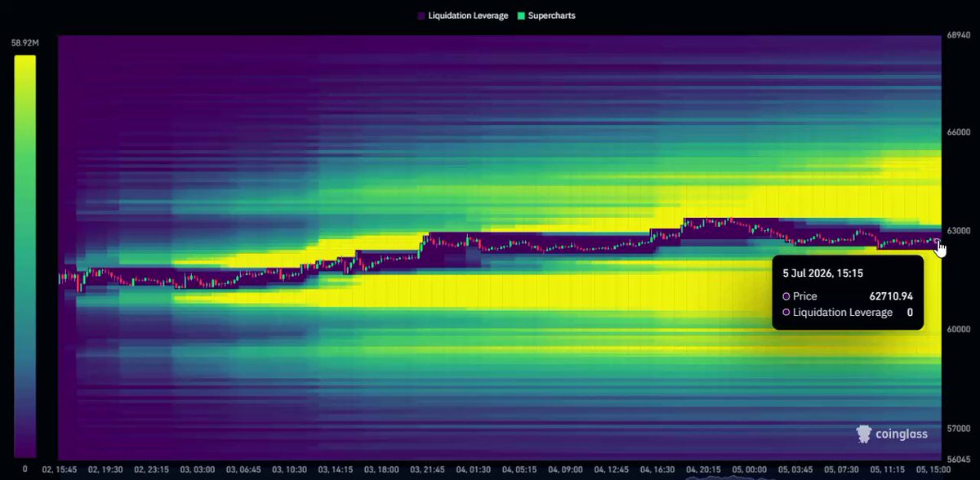The height and width of the screenshot is (480, 980).
Task: Click the '03, 14:15' time label
Action: click(336, 469)
